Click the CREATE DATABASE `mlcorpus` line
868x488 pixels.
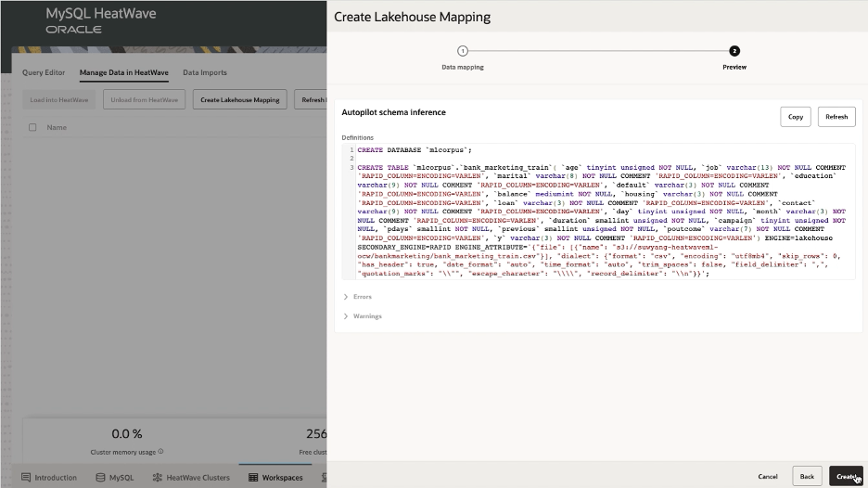tap(415, 150)
